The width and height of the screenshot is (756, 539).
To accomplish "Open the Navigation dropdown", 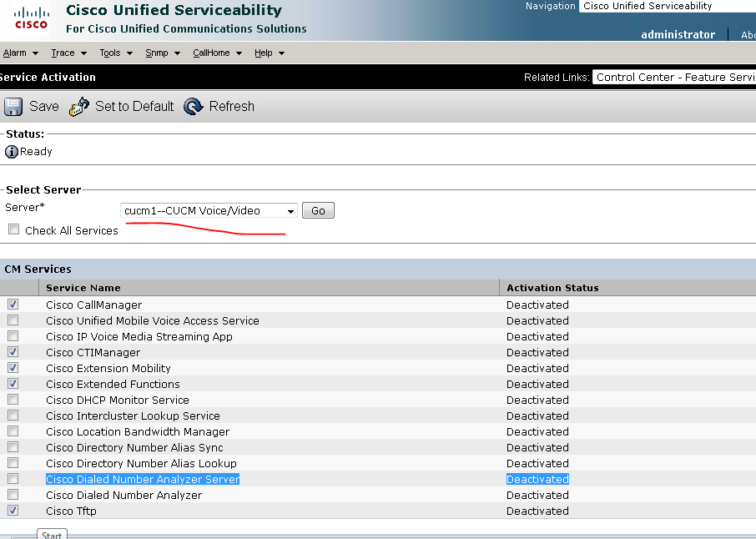I will [668, 7].
